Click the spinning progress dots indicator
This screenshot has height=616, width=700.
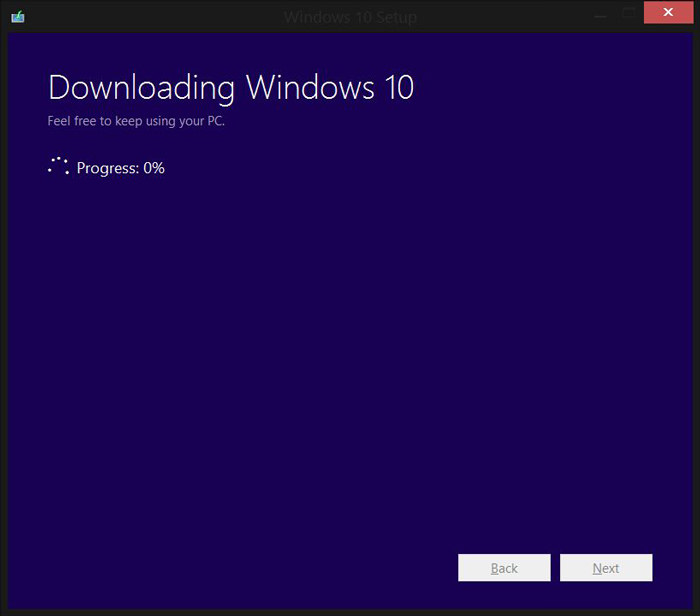[58, 167]
